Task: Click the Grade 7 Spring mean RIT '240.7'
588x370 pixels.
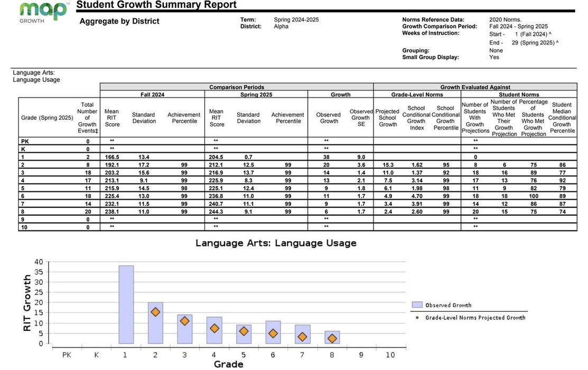Action: [216, 204]
